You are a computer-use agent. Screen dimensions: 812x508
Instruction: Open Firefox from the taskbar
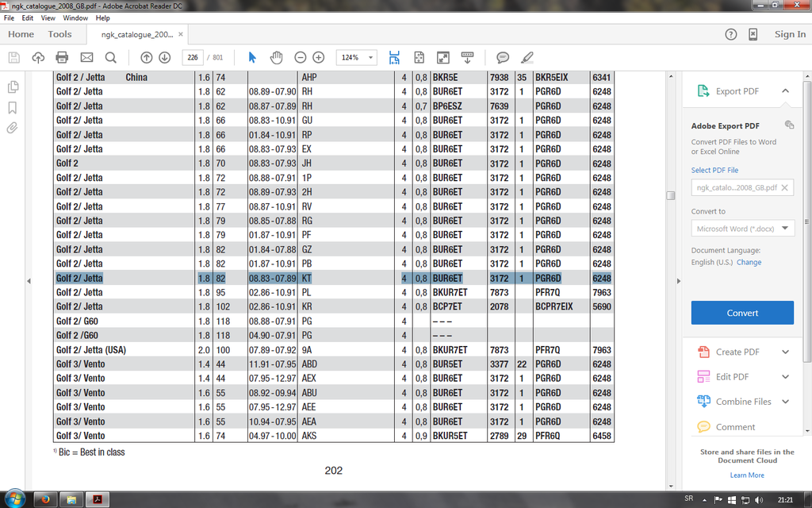(45, 500)
